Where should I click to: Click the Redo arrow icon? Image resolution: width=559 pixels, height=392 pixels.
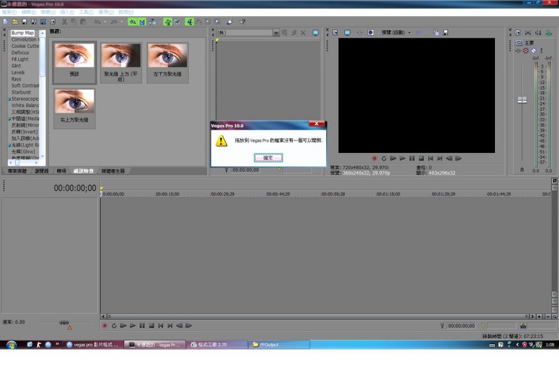[x=114, y=22]
